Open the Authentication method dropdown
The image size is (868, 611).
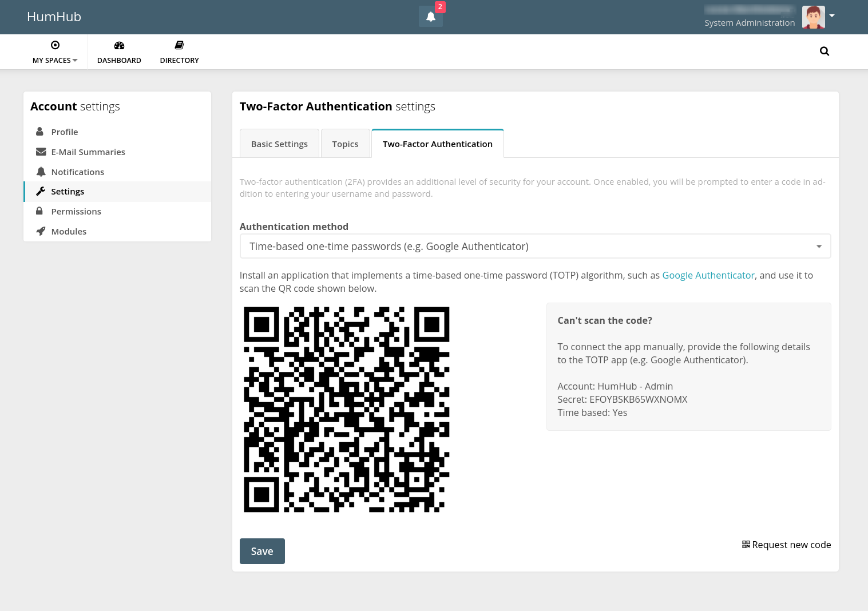point(535,246)
